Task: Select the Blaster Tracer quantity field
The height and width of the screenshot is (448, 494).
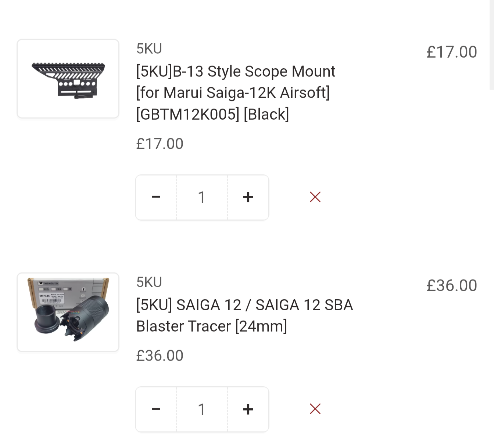Action: tap(202, 409)
